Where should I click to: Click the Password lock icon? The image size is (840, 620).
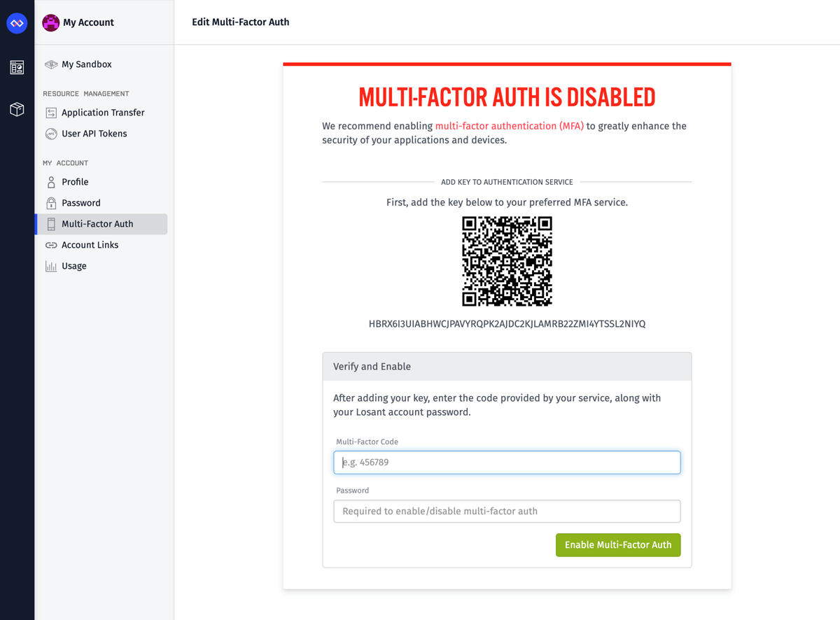coord(51,203)
